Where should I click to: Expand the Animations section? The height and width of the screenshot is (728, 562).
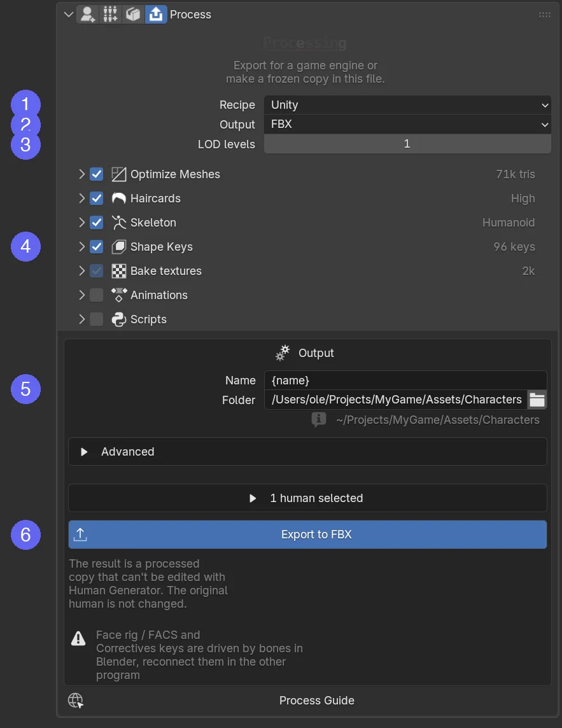pyautogui.click(x=81, y=295)
